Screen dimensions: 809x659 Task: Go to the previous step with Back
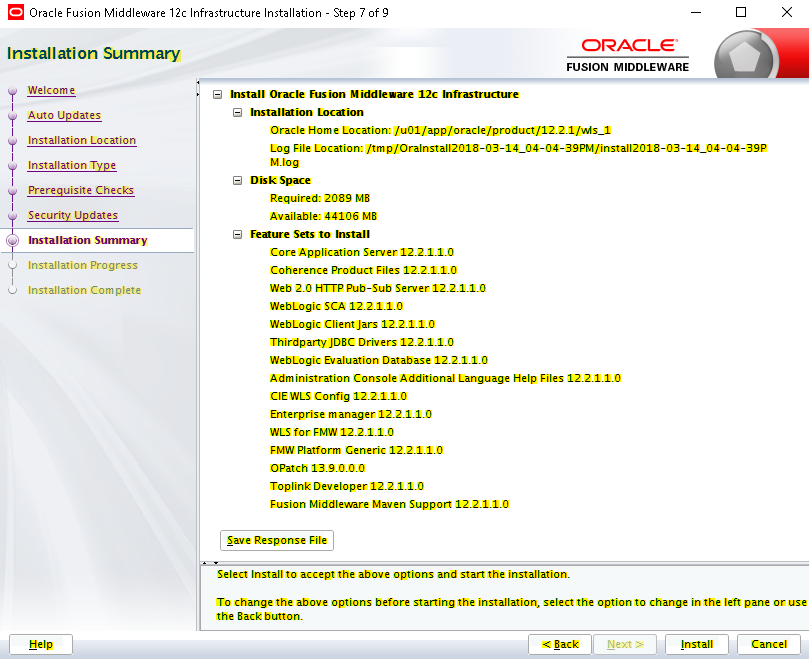(x=560, y=644)
